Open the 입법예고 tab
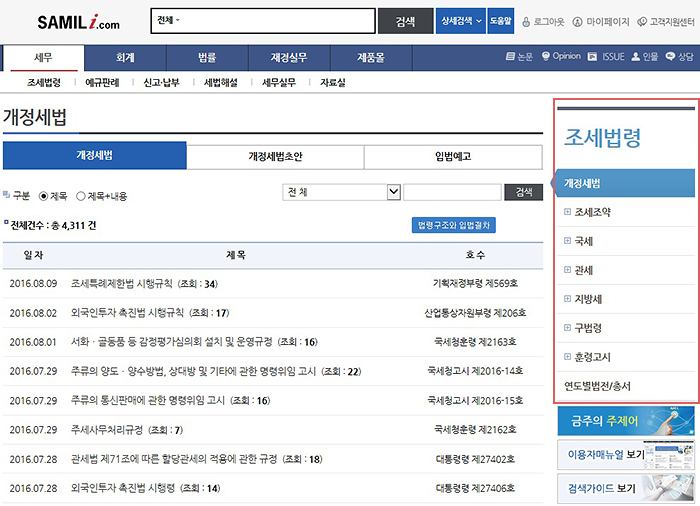The width and height of the screenshot is (700, 506). (453, 156)
